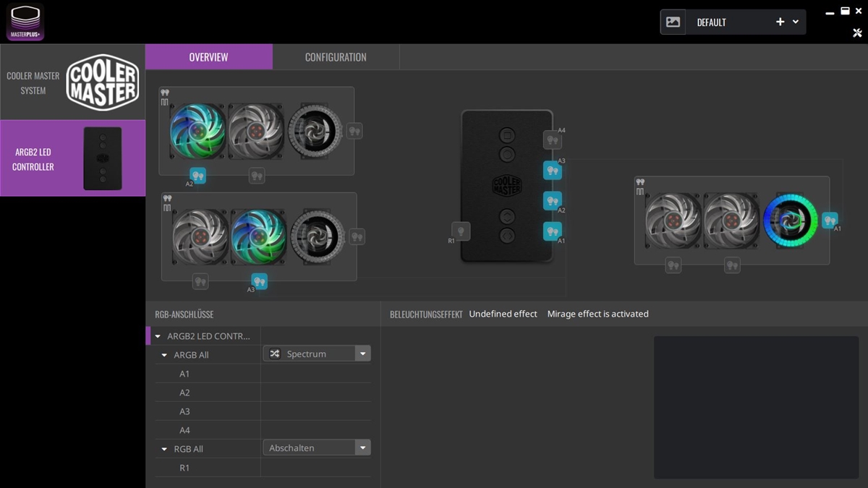The width and height of the screenshot is (868, 488).
Task: Click the RGB-ANSCHLÜSSE panel header
Action: click(x=184, y=314)
